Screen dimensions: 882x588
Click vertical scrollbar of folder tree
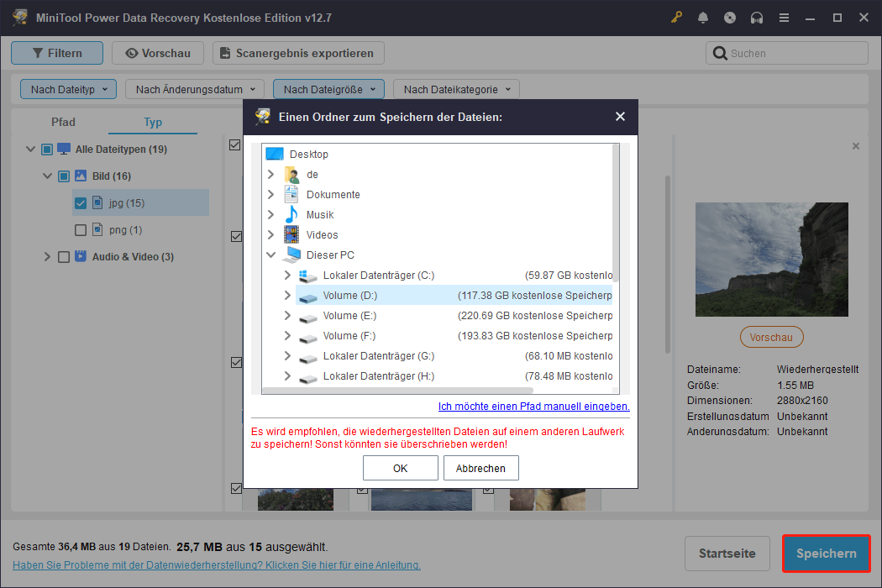tap(616, 213)
